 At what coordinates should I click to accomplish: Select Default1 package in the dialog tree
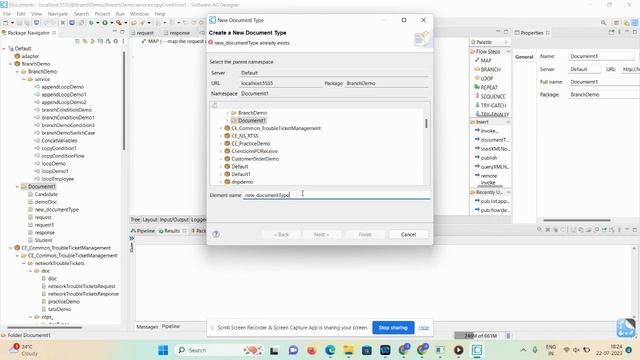tap(241, 174)
